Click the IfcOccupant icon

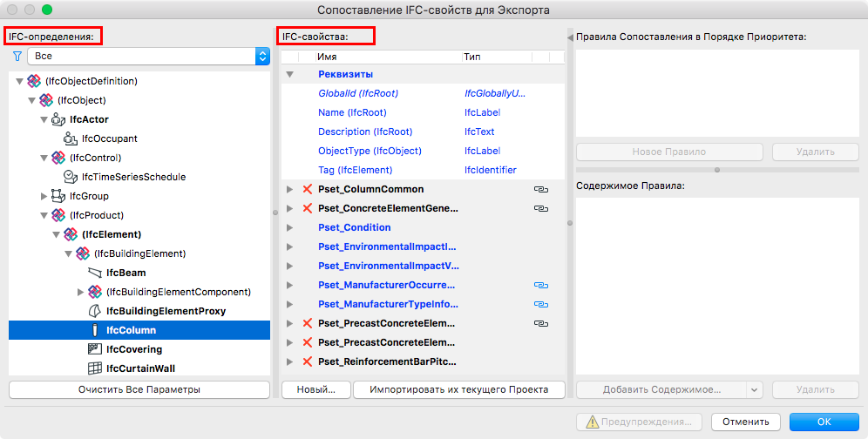pyautogui.click(x=71, y=138)
